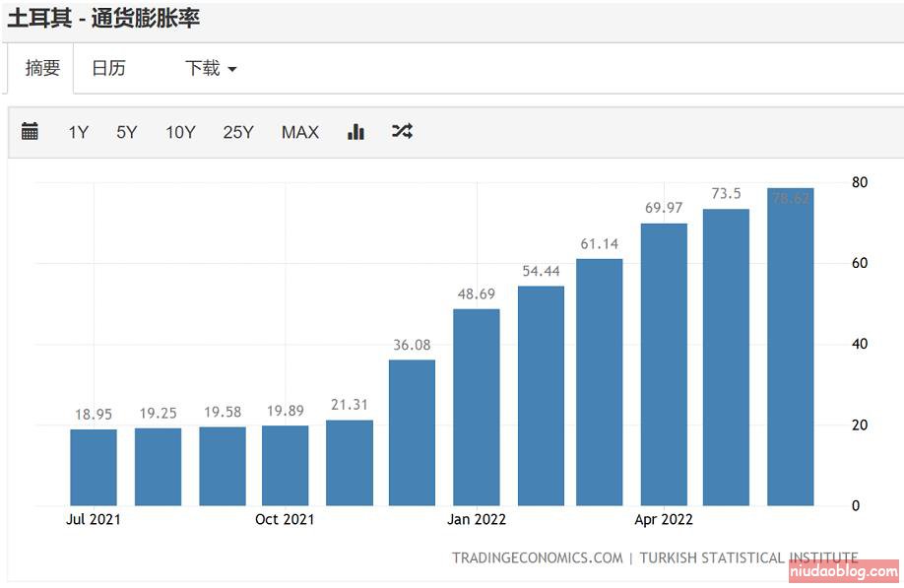Click the bar labeled 54.44
Image resolution: width=904 pixels, height=588 pixels.
pos(541,396)
